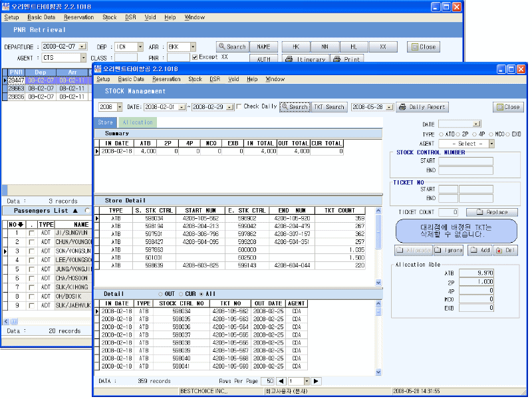
Task: Go to next page of Detail records
Action: (315, 381)
